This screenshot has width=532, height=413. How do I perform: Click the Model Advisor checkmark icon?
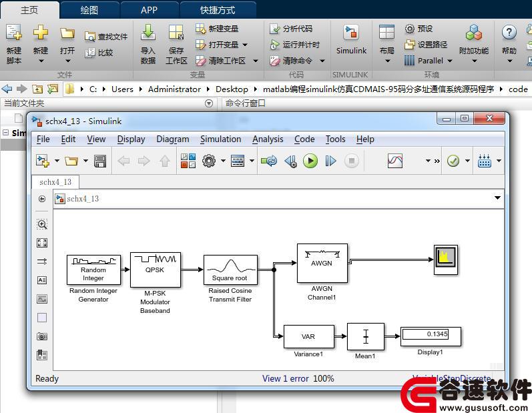(x=453, y=161)
